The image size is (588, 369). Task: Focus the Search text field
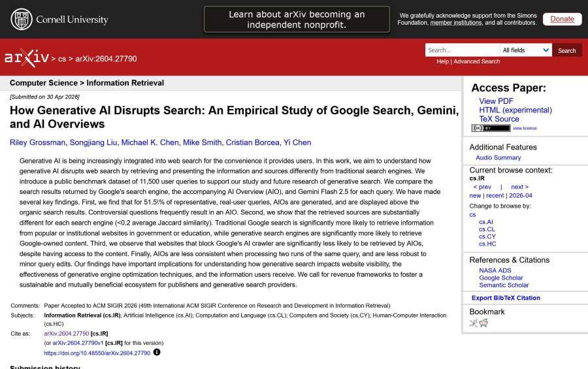click(463, 50)
